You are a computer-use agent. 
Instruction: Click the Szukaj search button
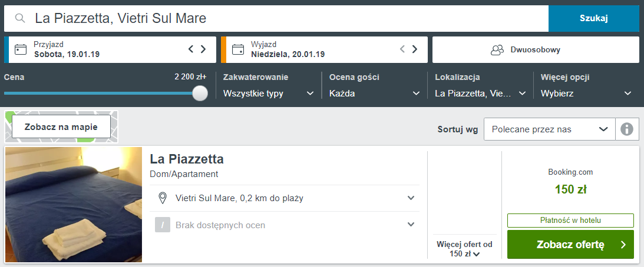(x=593, y=18)
